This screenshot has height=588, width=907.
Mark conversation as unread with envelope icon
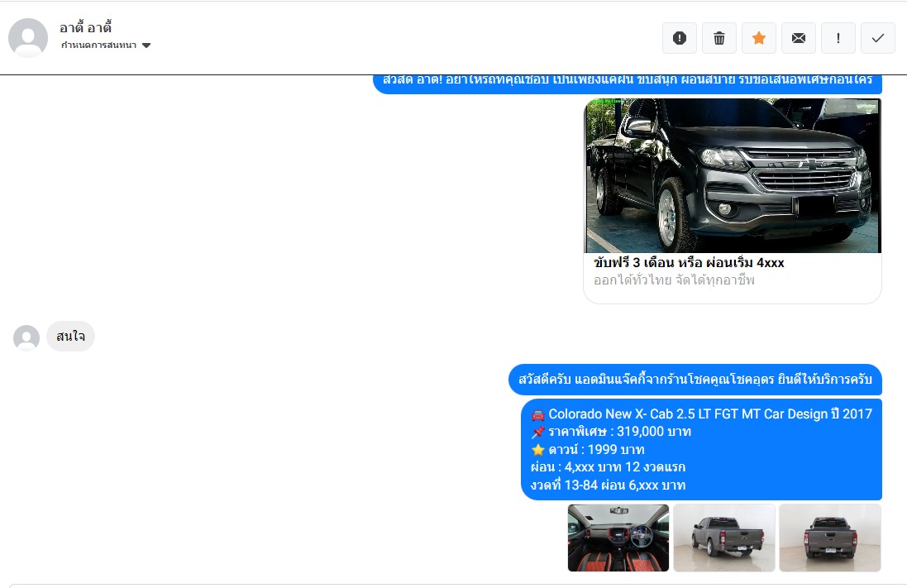[798, 38]
